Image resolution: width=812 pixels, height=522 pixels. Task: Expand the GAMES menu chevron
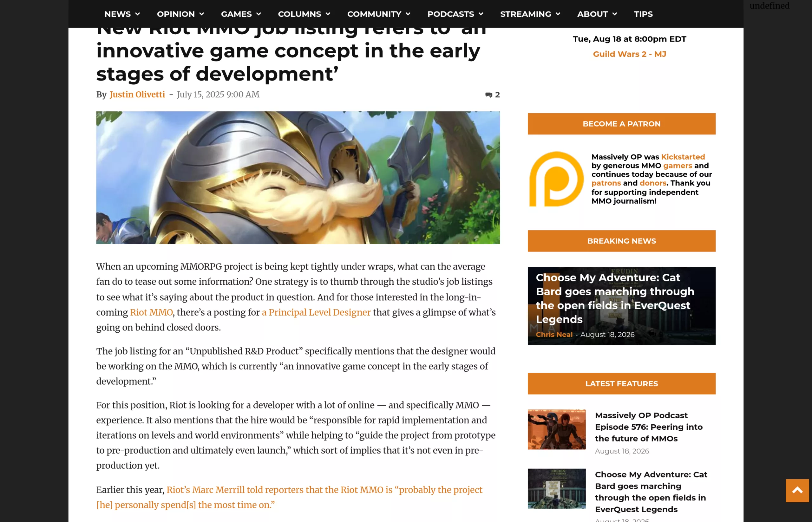click(x=258, y=14)
